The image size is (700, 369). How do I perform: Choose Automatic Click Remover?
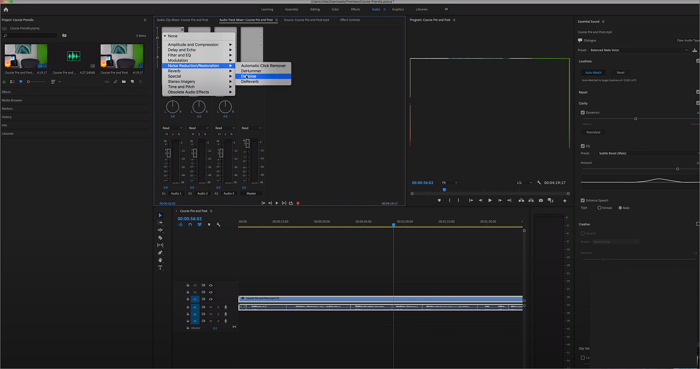coord(263,66)
